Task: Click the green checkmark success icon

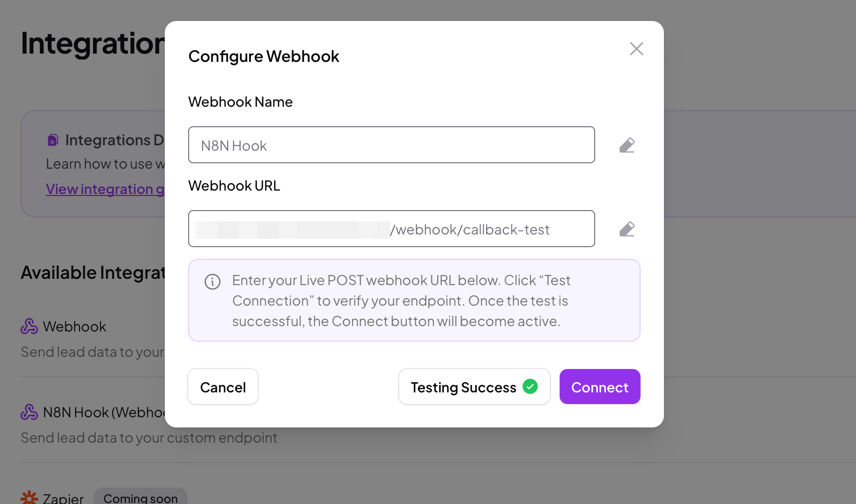Action: tap(530, 387)
